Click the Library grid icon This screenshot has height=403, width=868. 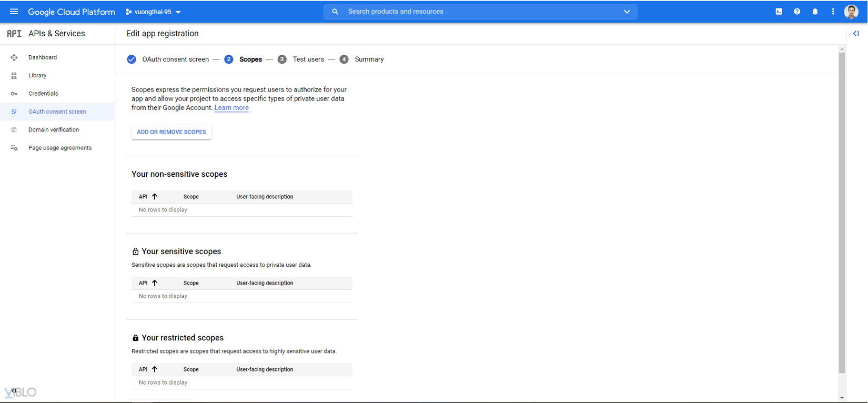coord(14,75)
